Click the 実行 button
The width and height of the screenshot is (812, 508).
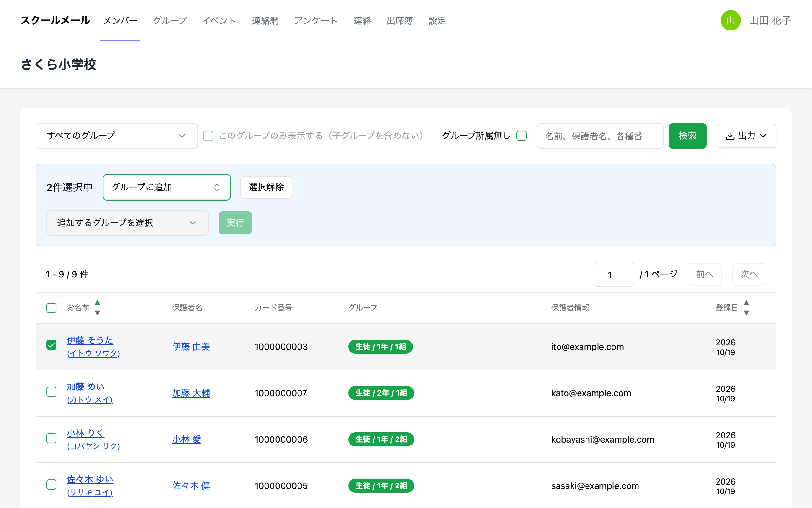tap(235, 223)
